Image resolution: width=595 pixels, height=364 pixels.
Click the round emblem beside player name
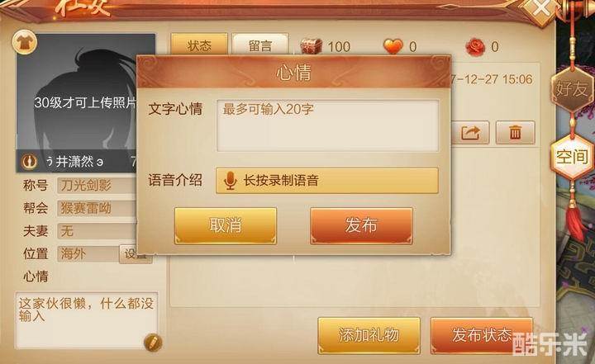click(x=29, y=162)
